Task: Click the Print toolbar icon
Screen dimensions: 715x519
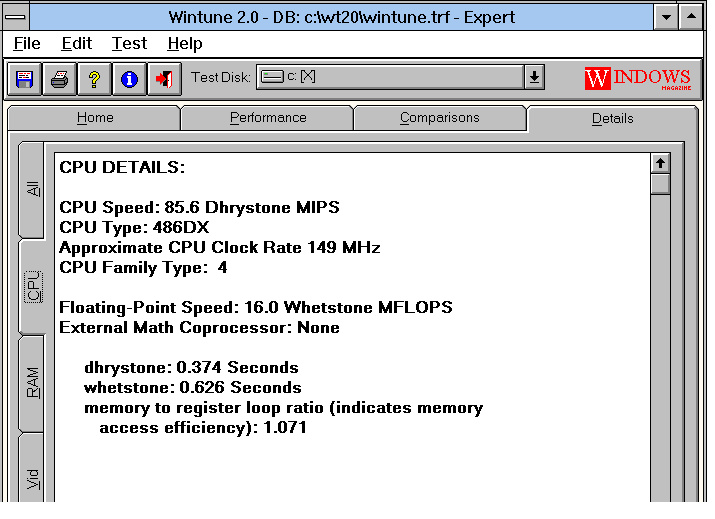Action: coord(59,79)
